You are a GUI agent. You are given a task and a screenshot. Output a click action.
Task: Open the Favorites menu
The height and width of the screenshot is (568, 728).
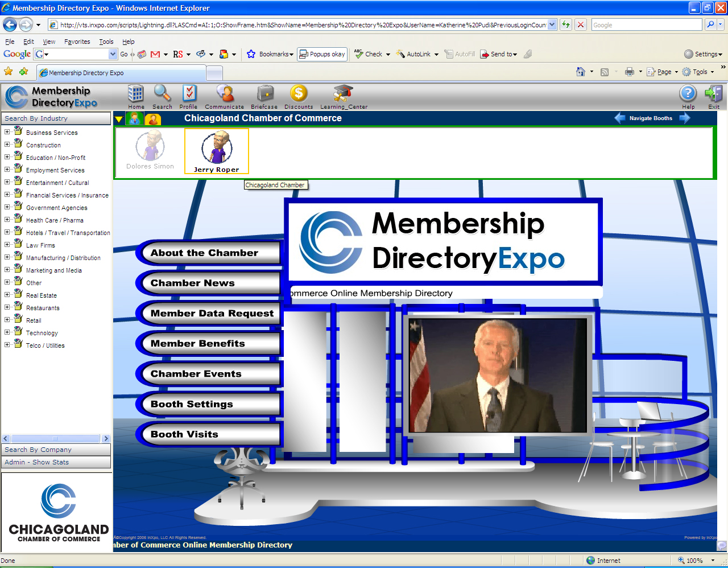(x=77, y=42)
